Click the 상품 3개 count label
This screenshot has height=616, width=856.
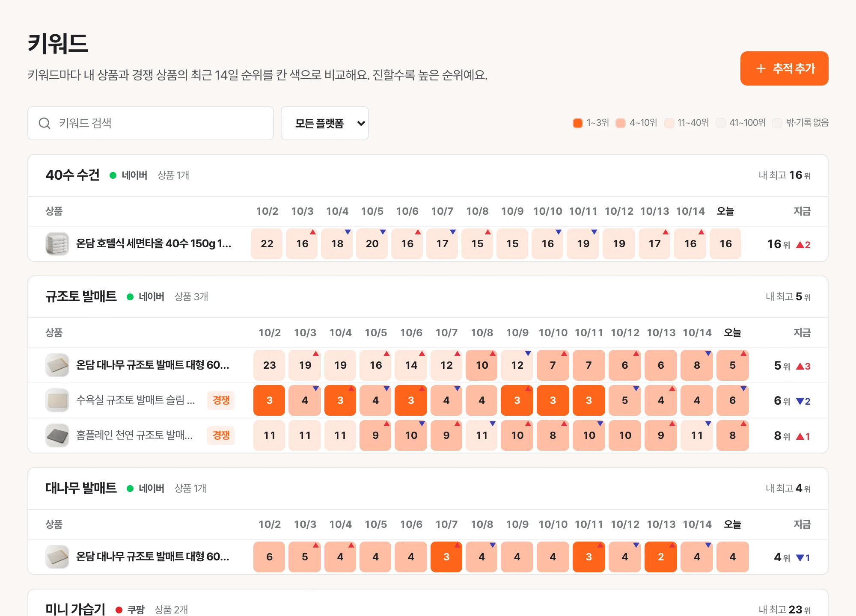191,297
